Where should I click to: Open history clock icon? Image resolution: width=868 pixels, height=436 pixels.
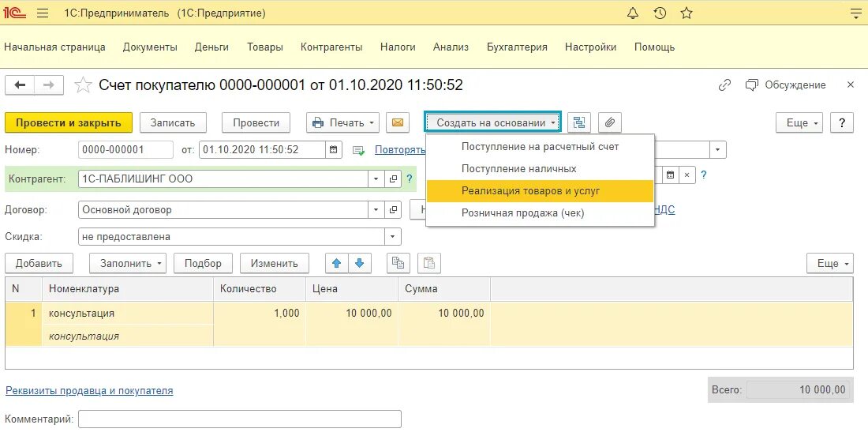660,13
